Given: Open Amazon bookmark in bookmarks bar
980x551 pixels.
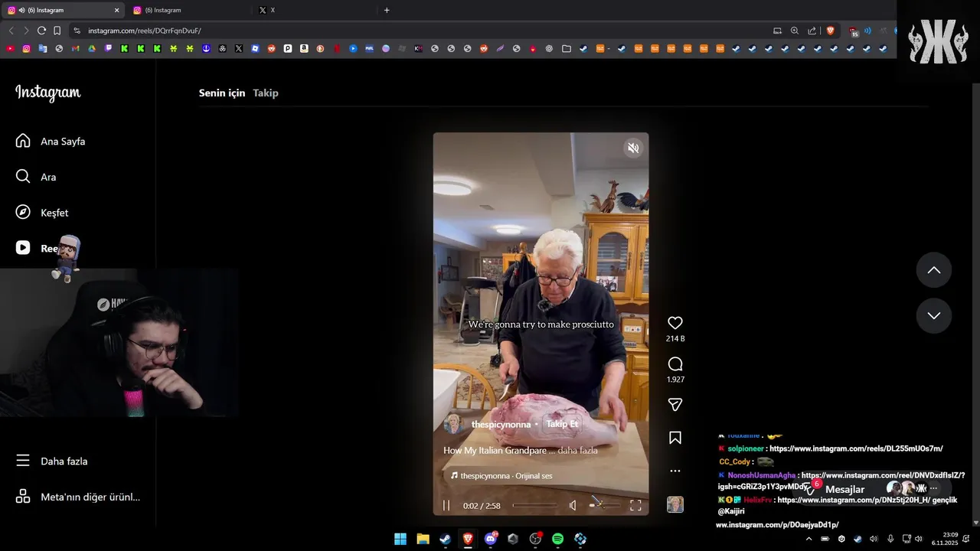Looking at the screenshot, I should tap(304, 48).
